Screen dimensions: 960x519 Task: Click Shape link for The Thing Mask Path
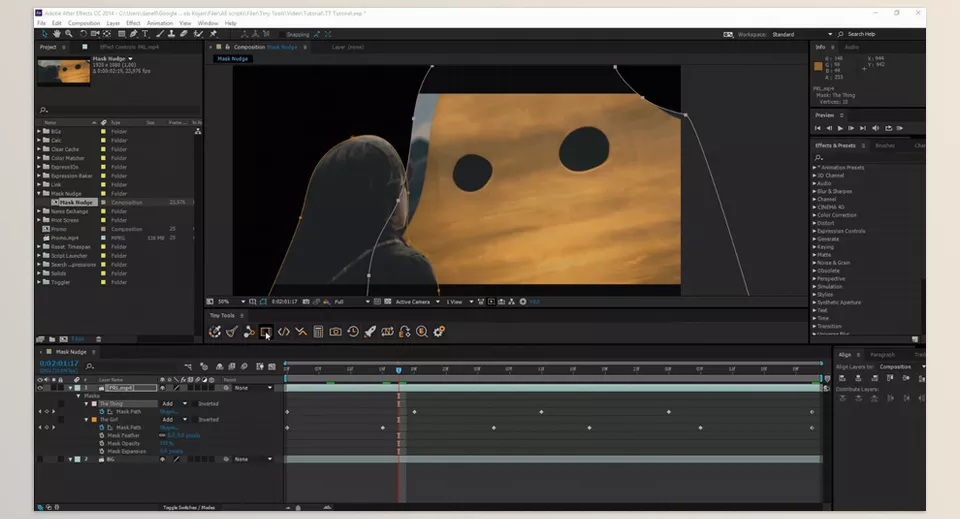tap(168, 412)
